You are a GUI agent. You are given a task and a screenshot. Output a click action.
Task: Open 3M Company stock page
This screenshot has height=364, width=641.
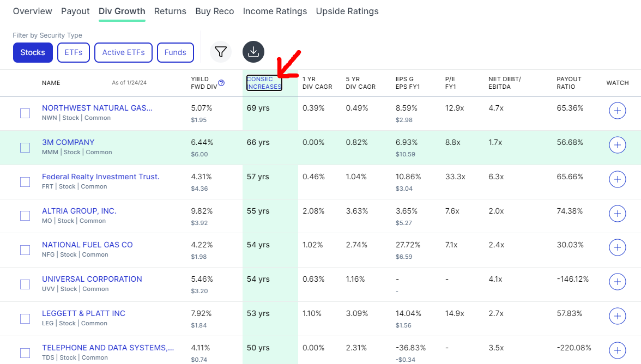(68, 142)
